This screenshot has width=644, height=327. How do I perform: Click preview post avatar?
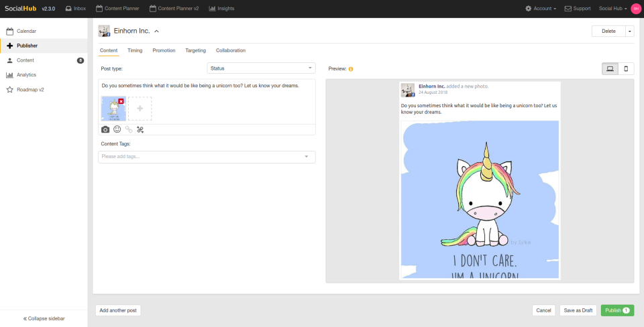[408, 90]
